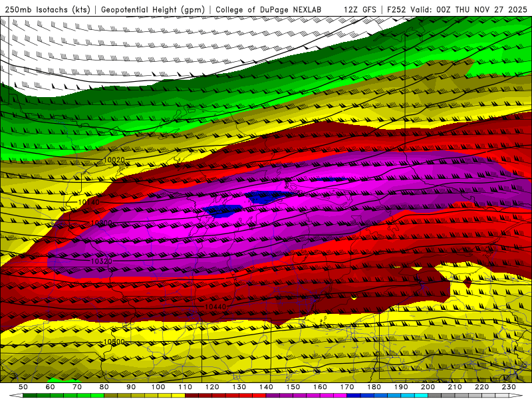Click the 50 tick label on color bar
532x399 pixels.
(x=23, y=387)
